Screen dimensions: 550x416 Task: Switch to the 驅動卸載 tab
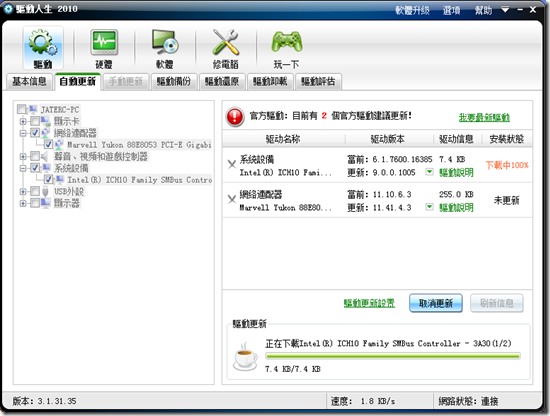click(x=270, y=81)
